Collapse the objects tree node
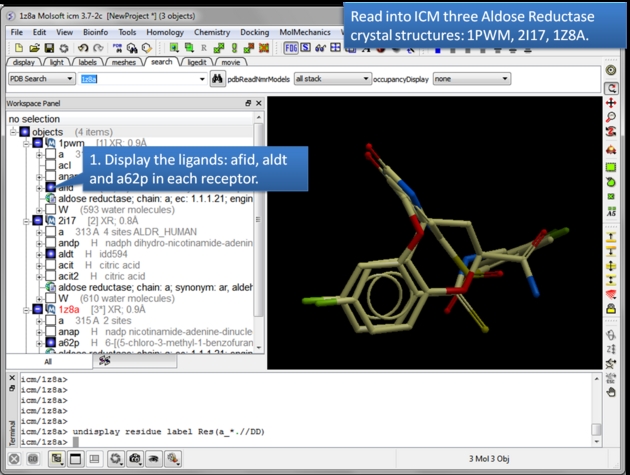Viewport: 630px width, 475px height. coord(13,132)
